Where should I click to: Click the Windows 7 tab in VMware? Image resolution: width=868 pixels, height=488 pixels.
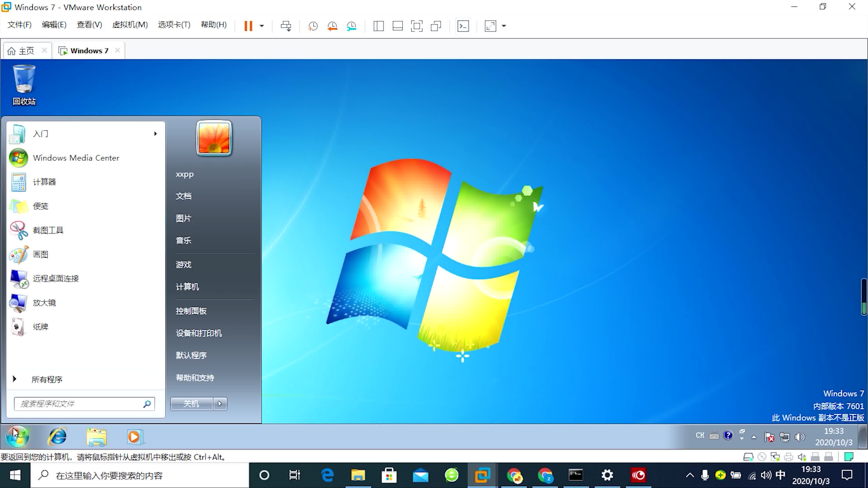tap(88, 51)
